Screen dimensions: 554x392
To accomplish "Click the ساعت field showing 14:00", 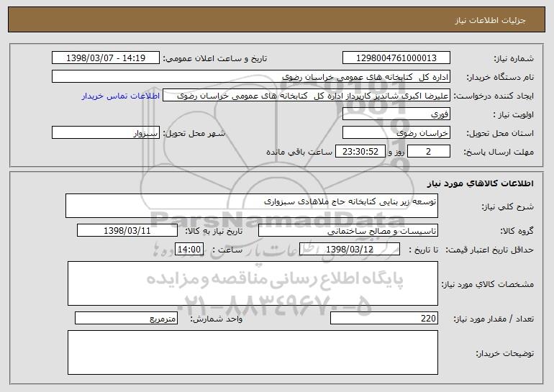I will point(190,250).
